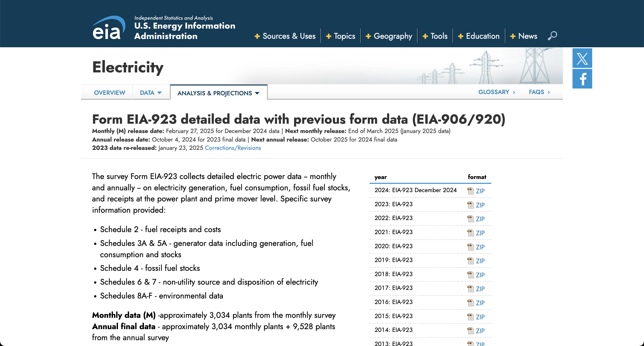The image size is (644, 346).
Task: Click ZIP file icon for 2019 EIA-923
Action: [470, 261]
